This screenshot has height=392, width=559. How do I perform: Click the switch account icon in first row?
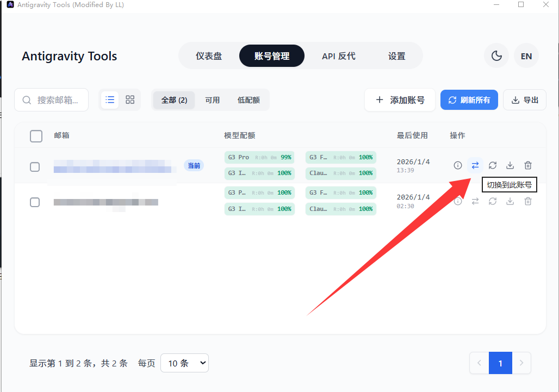pyautogui.click(x=475, y=165)
